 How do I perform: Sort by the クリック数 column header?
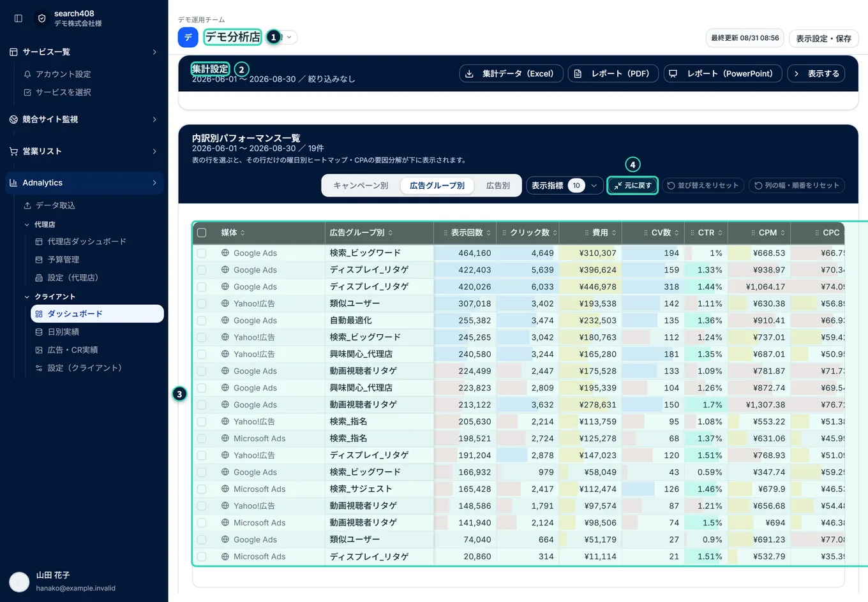(530, 233)
